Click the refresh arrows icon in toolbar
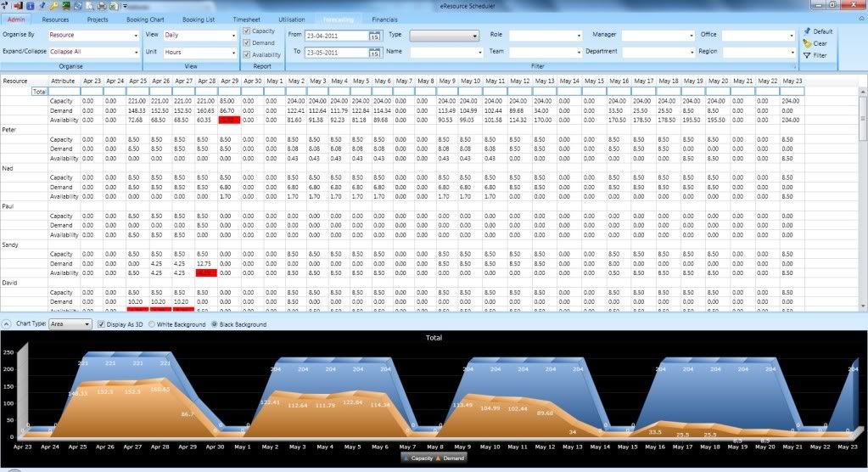Screen dimensions: 868x472 [x=78, y=6]
